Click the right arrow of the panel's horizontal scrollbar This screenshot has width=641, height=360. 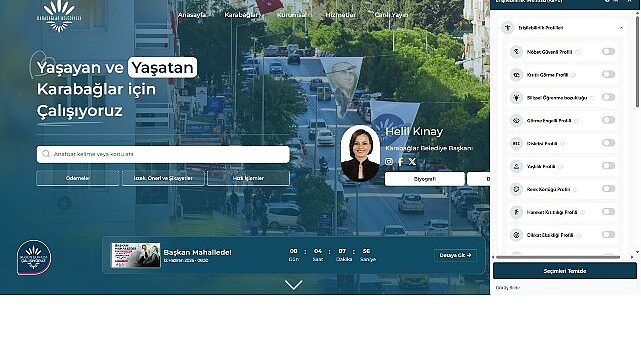click(x=632, y=257)
